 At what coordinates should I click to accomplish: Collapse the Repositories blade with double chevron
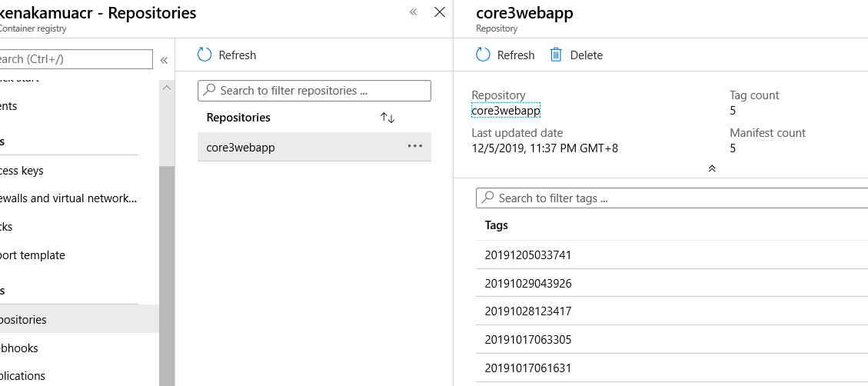point(414,12)
